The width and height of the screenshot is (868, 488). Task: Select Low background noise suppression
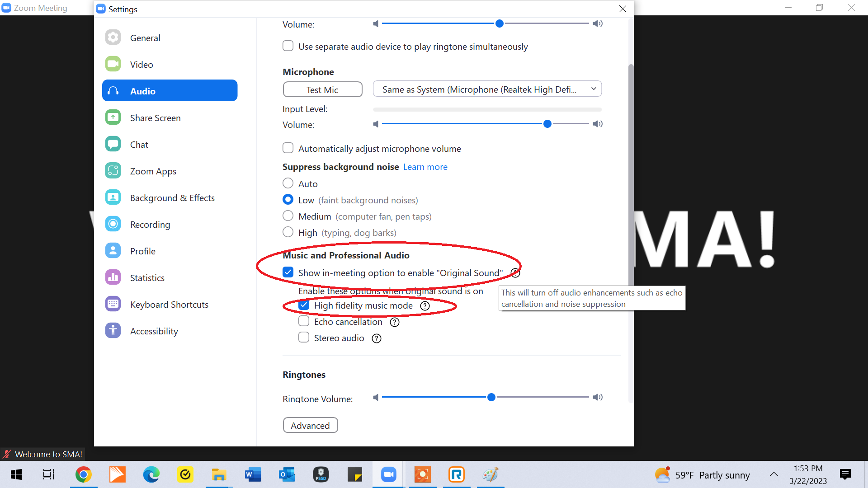coord(288,200)
